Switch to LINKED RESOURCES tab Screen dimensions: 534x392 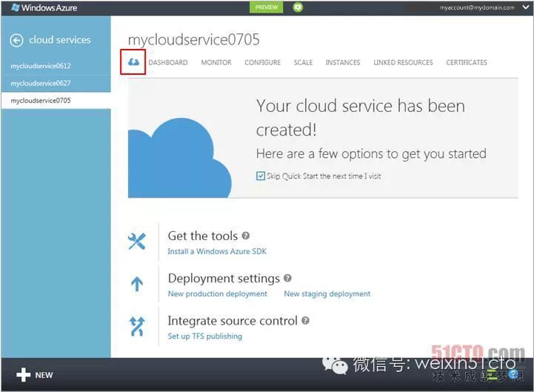pos(403,62)
